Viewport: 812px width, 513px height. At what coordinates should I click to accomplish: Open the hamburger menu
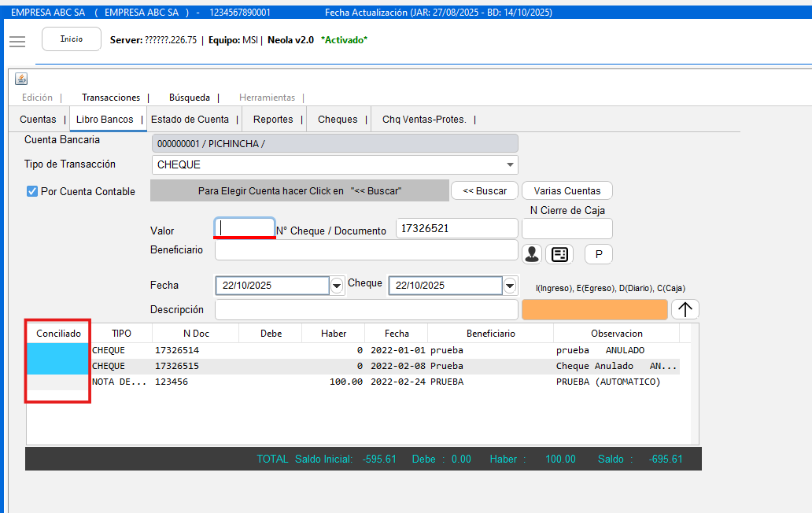(x=17, y=42)
